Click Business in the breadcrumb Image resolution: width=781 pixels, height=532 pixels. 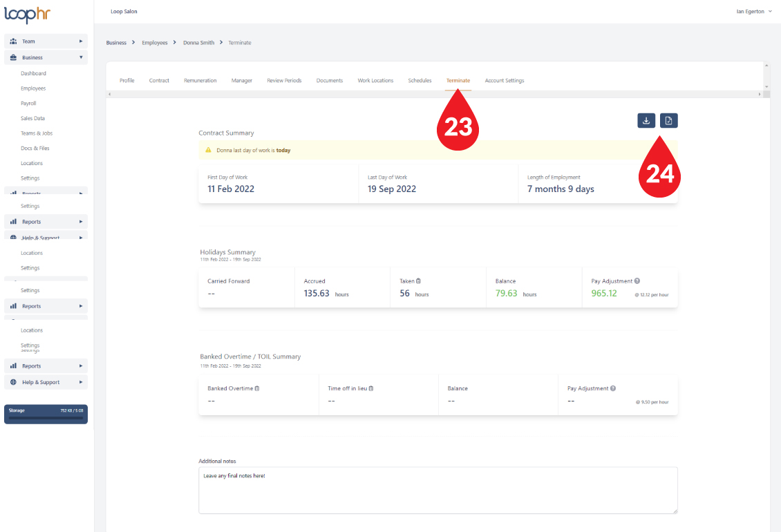116,43
